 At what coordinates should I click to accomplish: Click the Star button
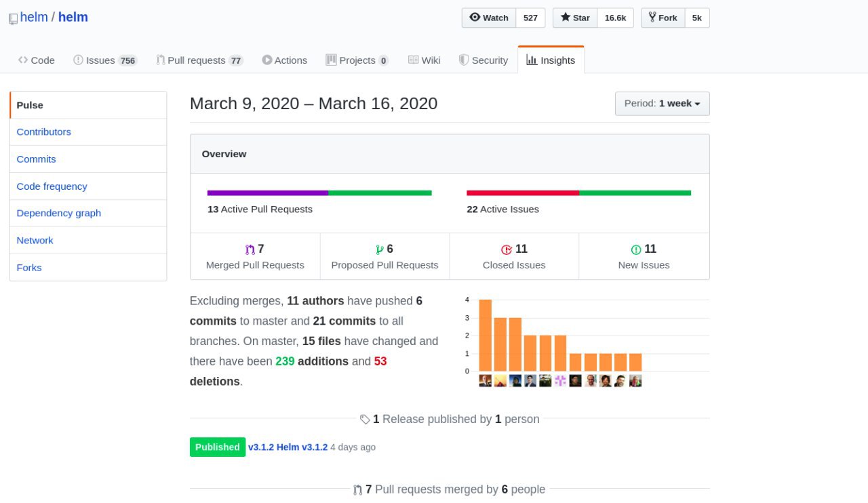click(x=575, y=18)
